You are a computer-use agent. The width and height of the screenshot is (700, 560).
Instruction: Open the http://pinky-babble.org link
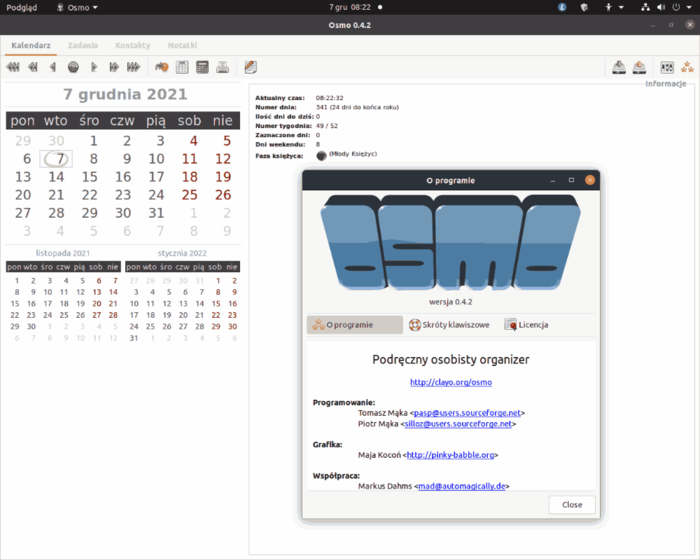point(450,455)
